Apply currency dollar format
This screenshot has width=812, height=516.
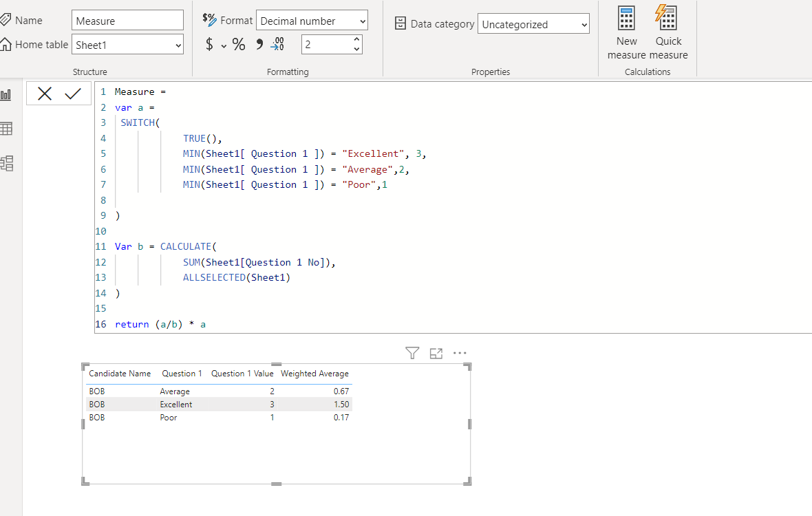point(209,45)
